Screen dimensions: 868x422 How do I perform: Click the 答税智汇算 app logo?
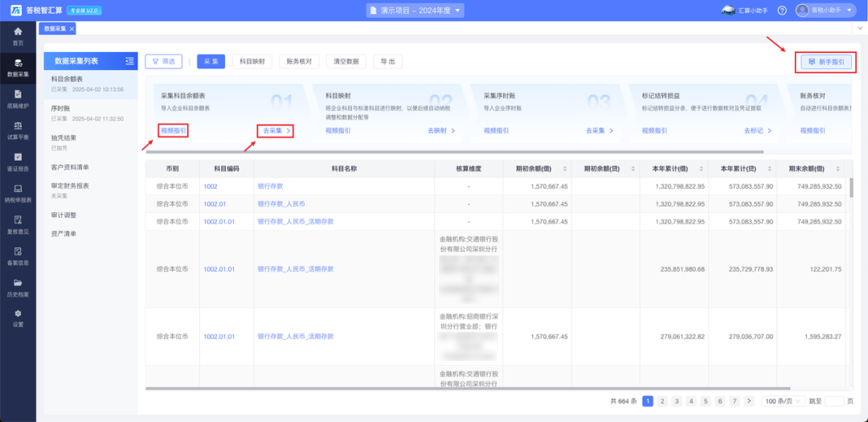tap(16, 10)
